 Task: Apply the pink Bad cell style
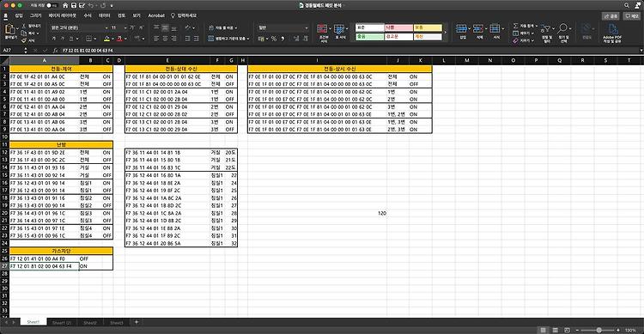click(398, 27)
